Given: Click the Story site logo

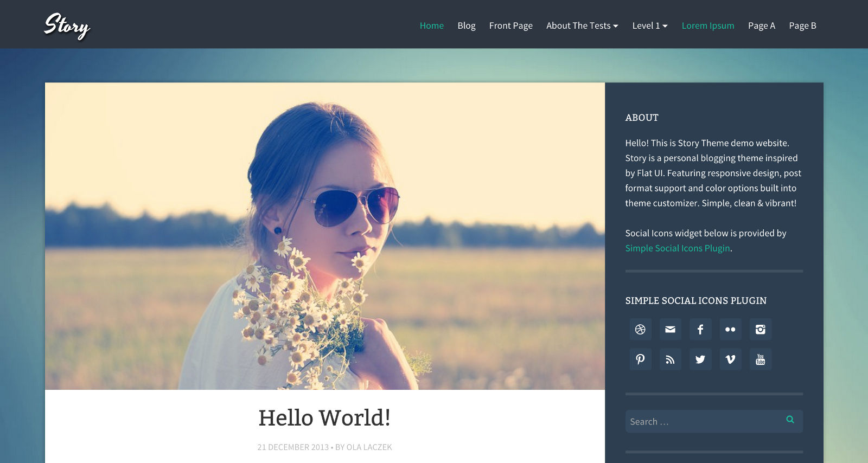Looking at the screenshot, I should click(x=67, y=25).
